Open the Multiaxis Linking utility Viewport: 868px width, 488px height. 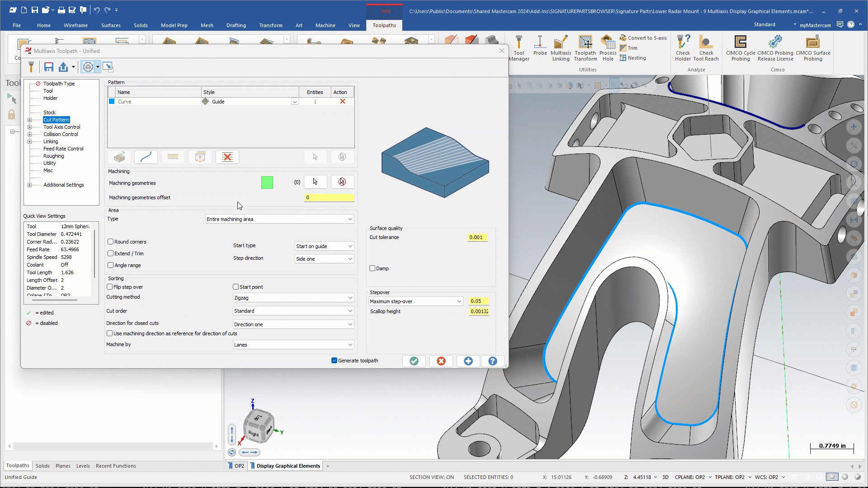pyautogui.click(x=561, y=47)
